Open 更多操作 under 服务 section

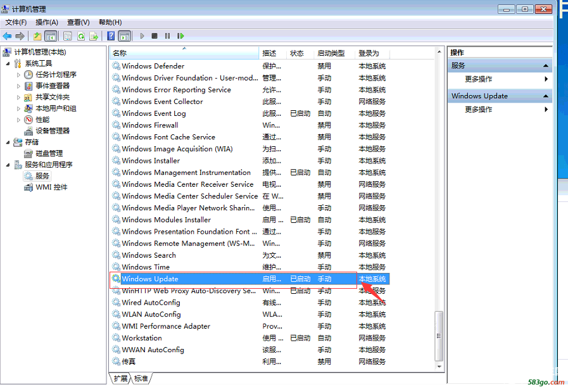(x=479, y=79)
